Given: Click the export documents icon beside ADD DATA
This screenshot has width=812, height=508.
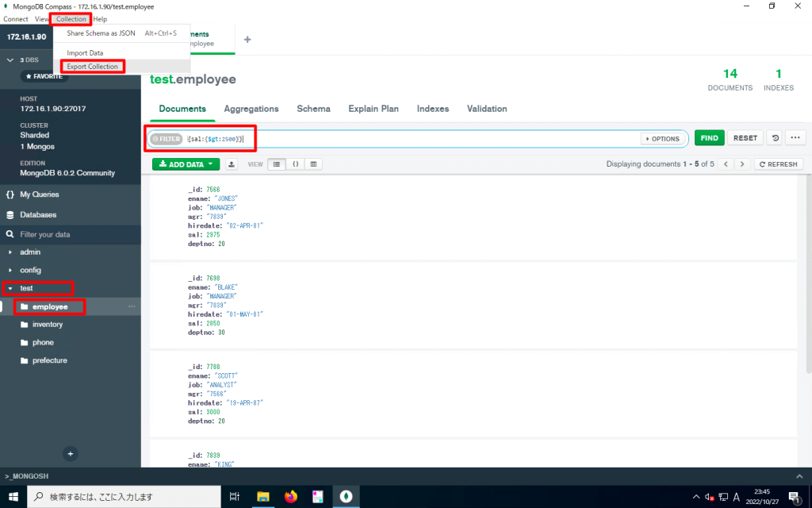Looking at the screenshot, I should tap(232, 164).
